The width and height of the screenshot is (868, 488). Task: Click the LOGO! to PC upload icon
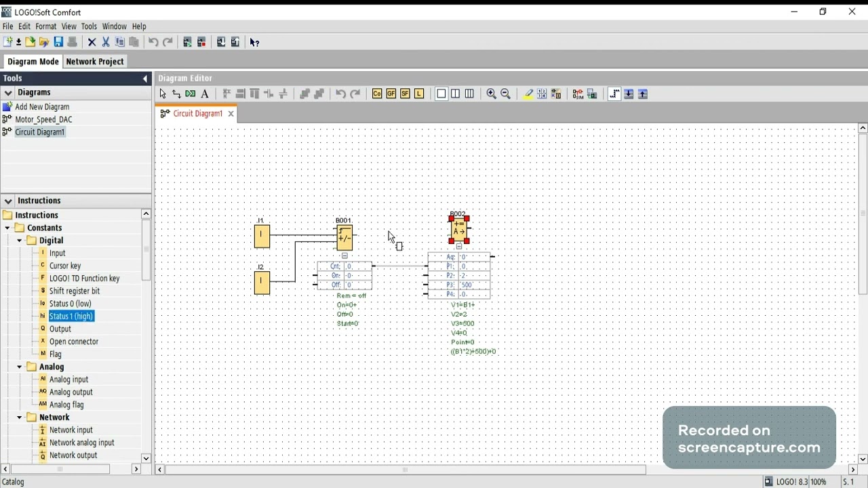click(x=235, y=42)
